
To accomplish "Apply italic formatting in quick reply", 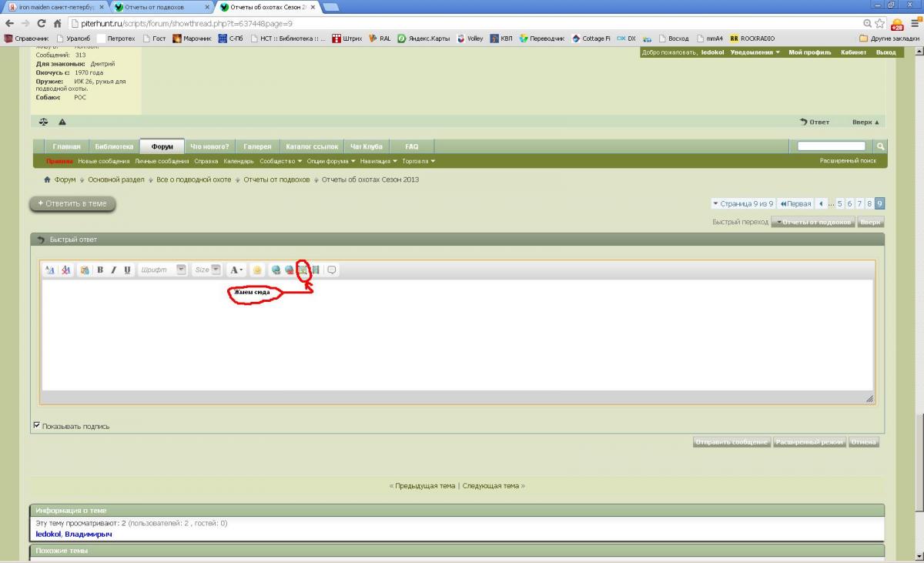I will click(x=113, y=270).
